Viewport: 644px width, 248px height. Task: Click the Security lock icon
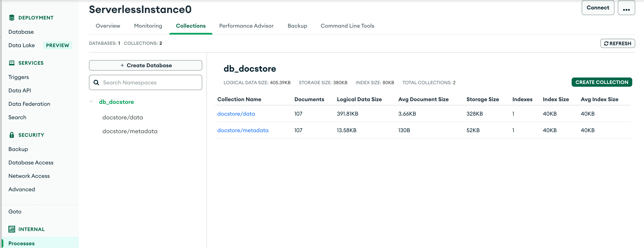(12, 135)
